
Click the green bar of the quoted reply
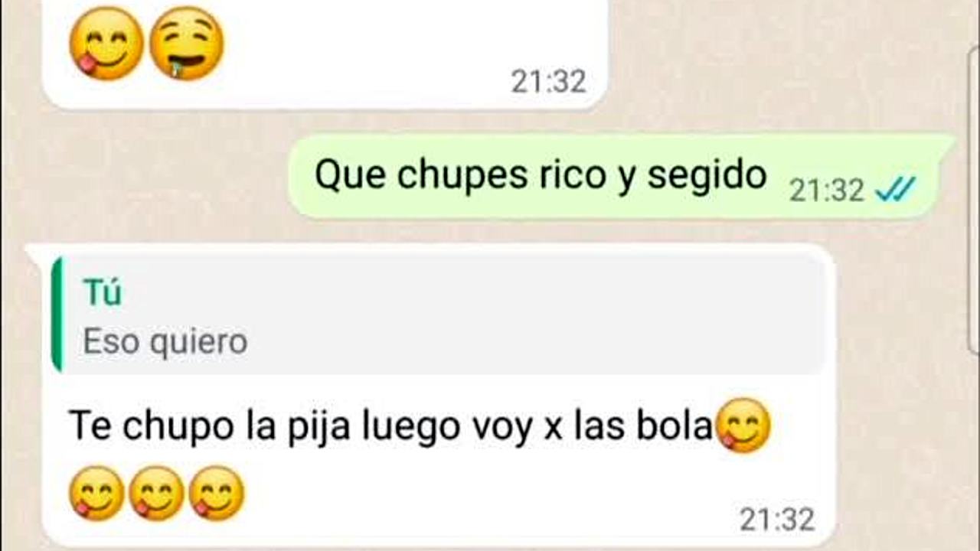click(x=57, y=315)
